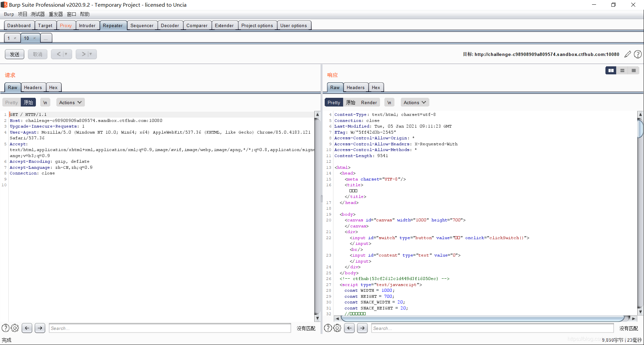The width and height of the screenshot is (644, 345).
Task: Click response vertical scrollbar thumb
Action: 640,128
